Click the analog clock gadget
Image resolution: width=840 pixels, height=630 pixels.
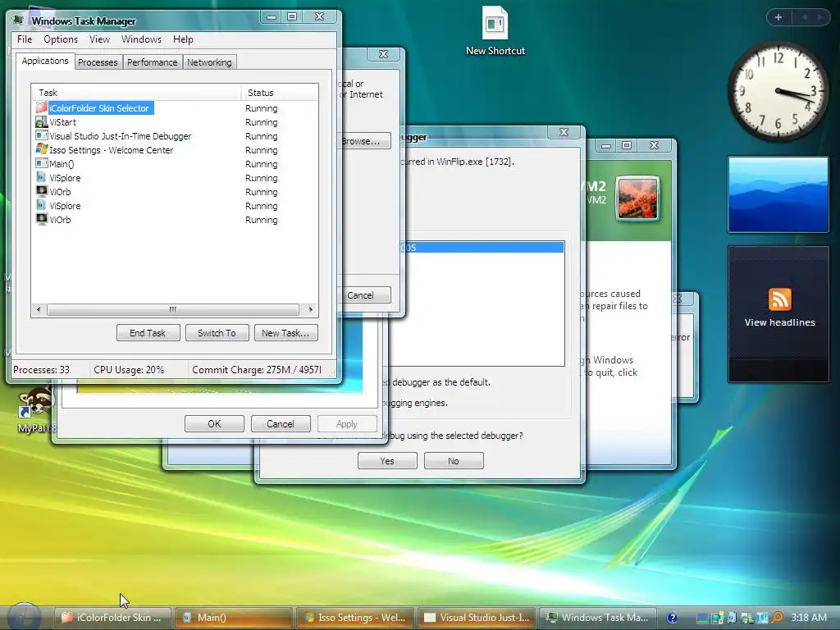pyautogui.click(x=778, y=91)
